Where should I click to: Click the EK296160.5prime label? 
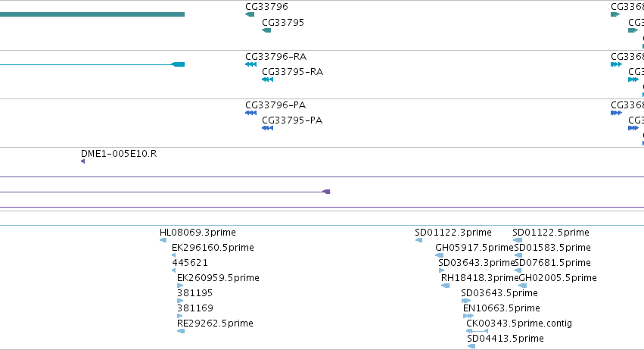(213, 248)
